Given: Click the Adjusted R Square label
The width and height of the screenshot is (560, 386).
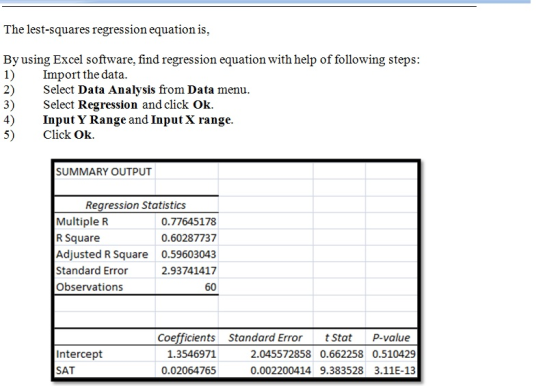Looking at the screenshot, I should click(x=102, y=254).
